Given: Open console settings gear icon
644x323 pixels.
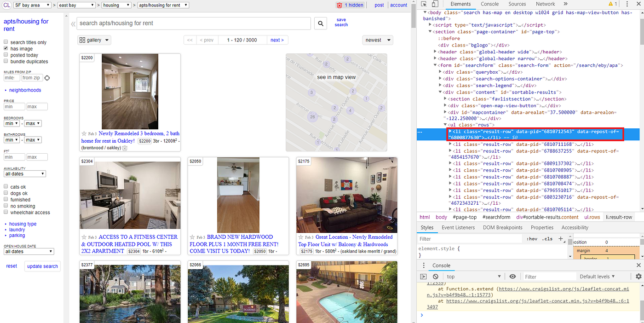Looking at the screenshot, I should pos(638,277).
